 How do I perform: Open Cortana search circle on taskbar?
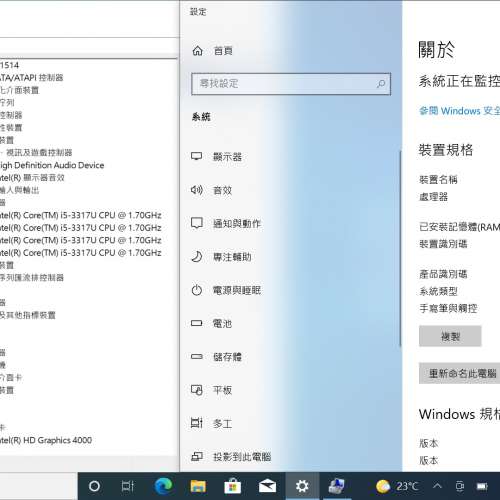[x=94, y=486]
